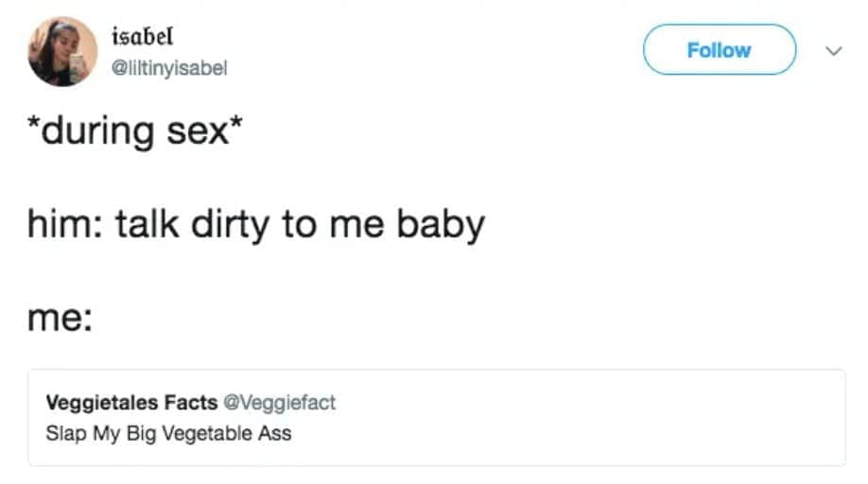Viewport: 868px width, 484px height.
Task: Expand the tweet options chevron
Action: pyautogui.click(x=831, y=50)
